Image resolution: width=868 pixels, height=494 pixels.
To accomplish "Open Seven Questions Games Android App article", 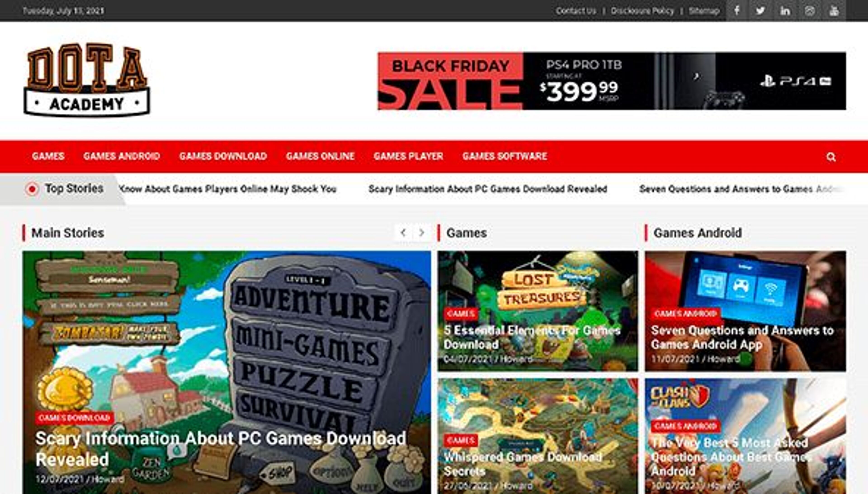I will (742, 337).
